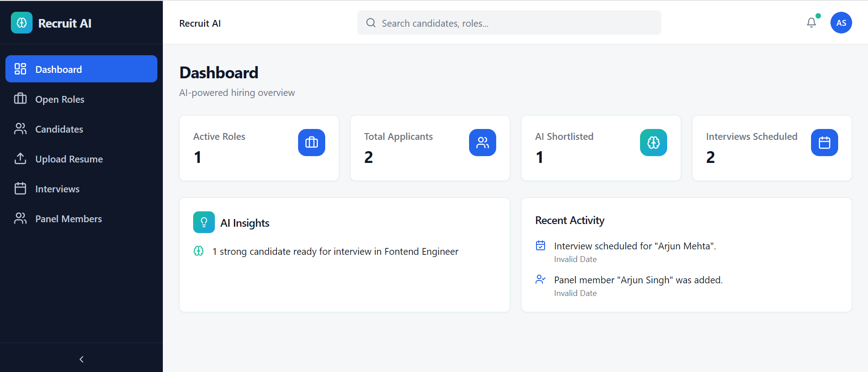Click the calendar-check icon beside Arjun Mehta activity

coord(541,245)
